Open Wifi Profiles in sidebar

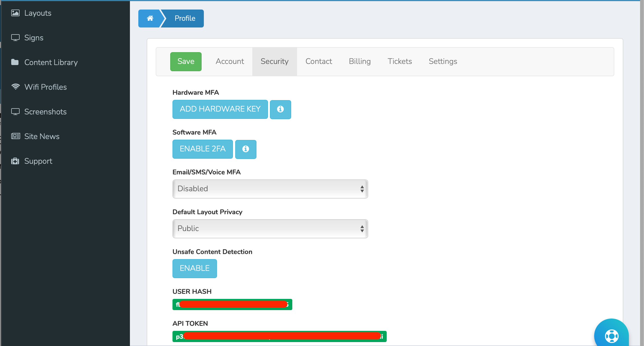(45, 87)
